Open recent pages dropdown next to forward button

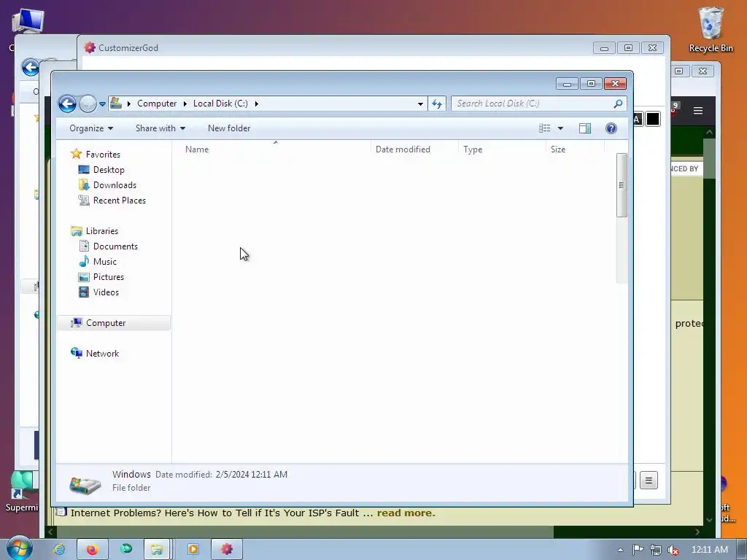pyautogui.click(x=102, y=104)
